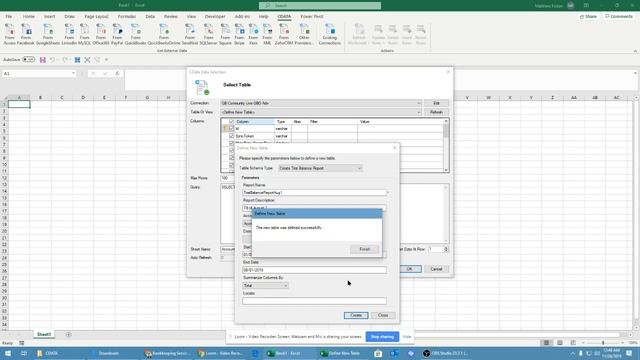This screenshot has width=640, height=360.
Task: Click the Save icon in quick access toolbar
Action: point(42,60)
